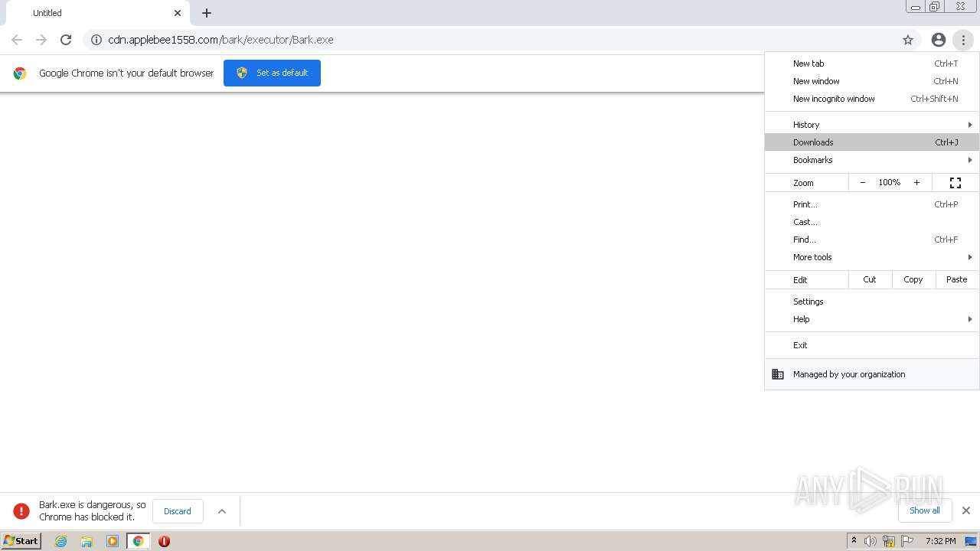
Task: Decrease zoom with minus button
Action: point(863,183)
